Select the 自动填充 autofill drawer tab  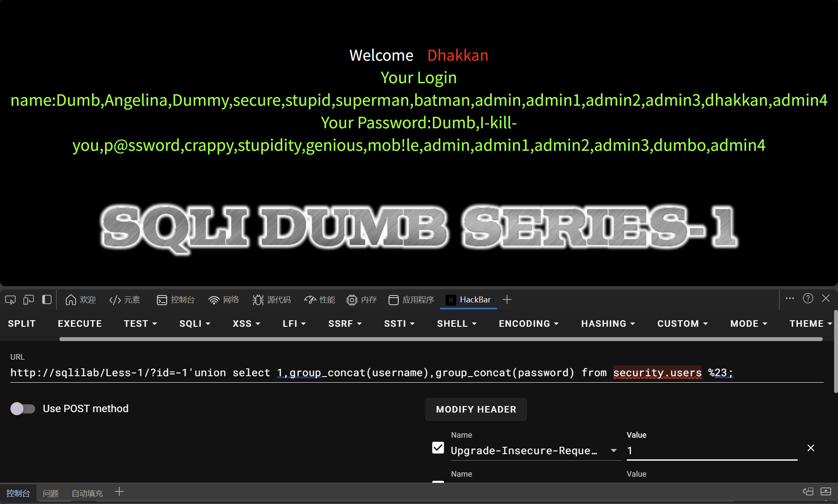(87, 493)
